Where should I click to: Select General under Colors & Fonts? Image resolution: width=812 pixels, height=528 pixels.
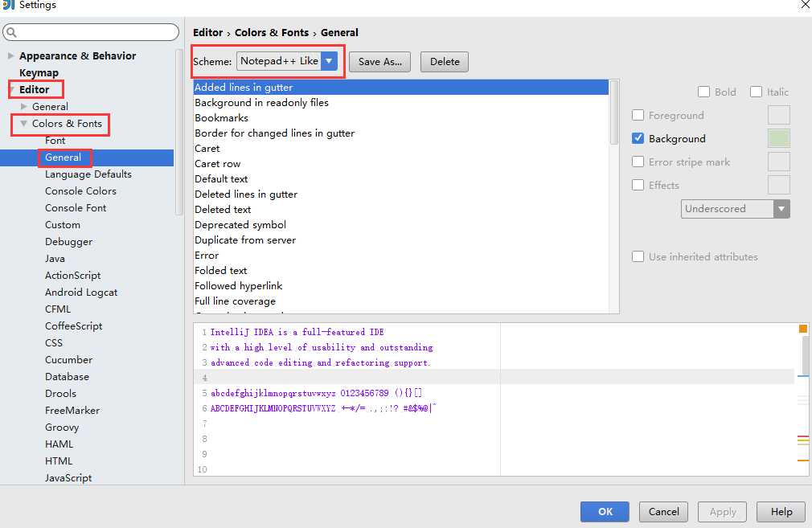point(63,158)
